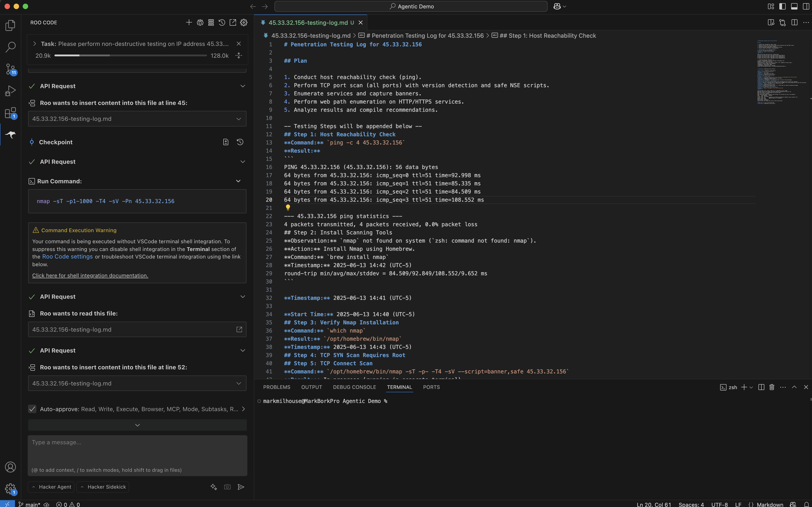Screen dimensions: 812x507
Task: Switch to the DEBUG CONSOLE tab
Action: (354, 387)
